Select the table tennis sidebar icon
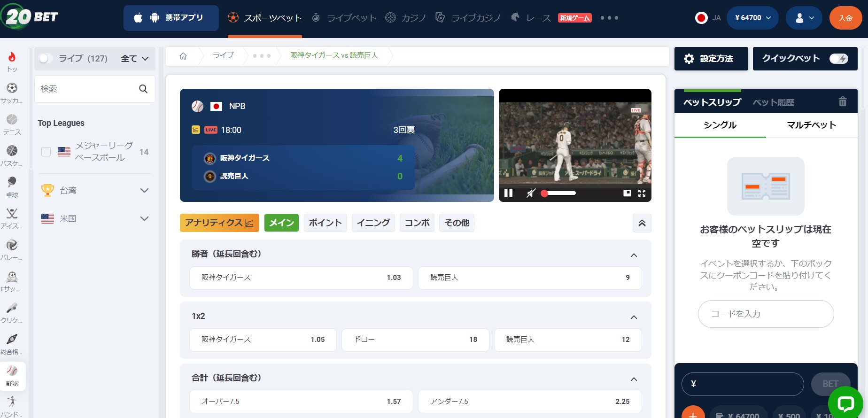868x418 pixels. 12,182
